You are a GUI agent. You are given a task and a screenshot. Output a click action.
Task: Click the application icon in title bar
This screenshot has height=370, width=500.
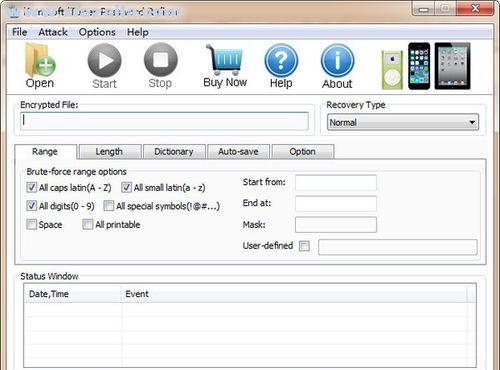pos(14,12)
